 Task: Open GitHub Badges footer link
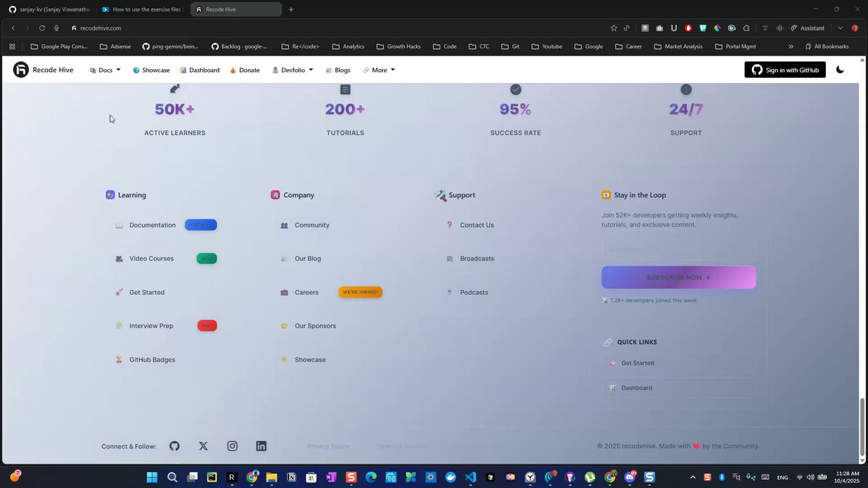point(153,360)
